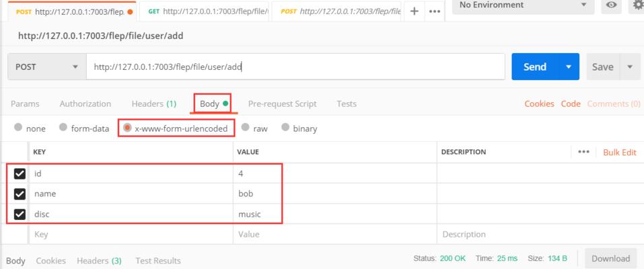Open the request Body tab
This screenshot has height=269, width=644.
point(213,104)
